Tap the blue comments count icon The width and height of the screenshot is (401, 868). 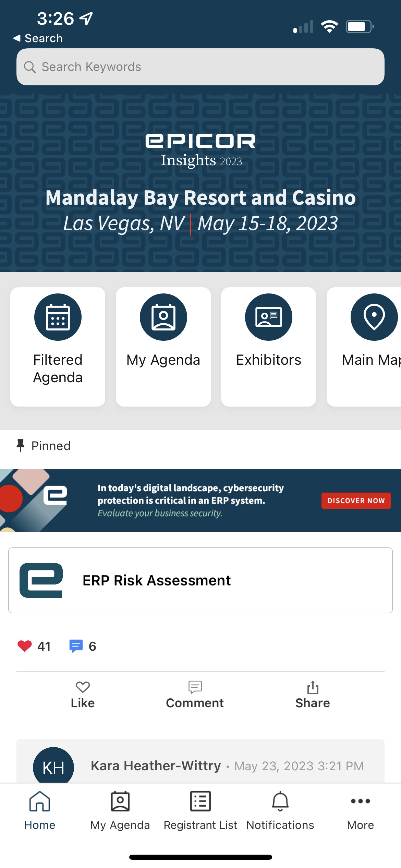(x=76, y=646)
